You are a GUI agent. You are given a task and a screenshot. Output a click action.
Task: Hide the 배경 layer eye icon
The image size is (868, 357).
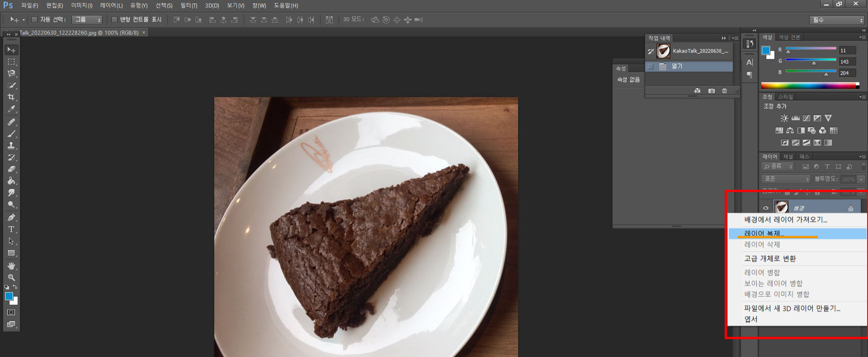click(x=766, y=208)
